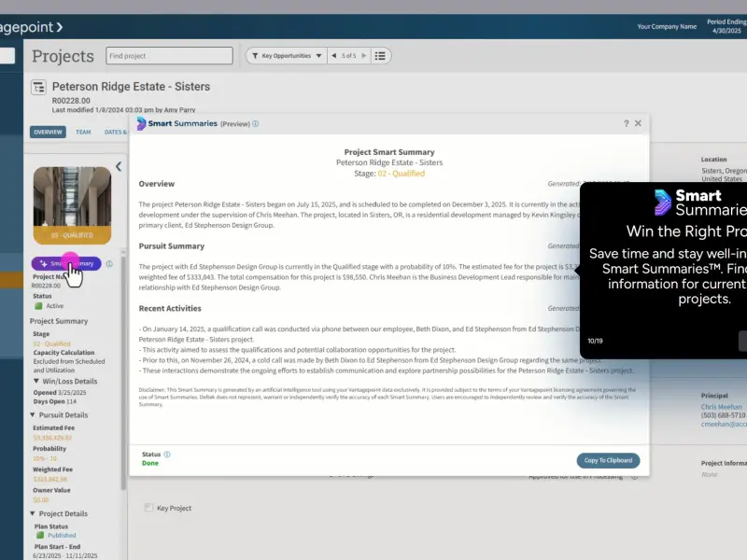Select the Overview tab
Viewport: 747px width, 560px height.
point(48,132)
